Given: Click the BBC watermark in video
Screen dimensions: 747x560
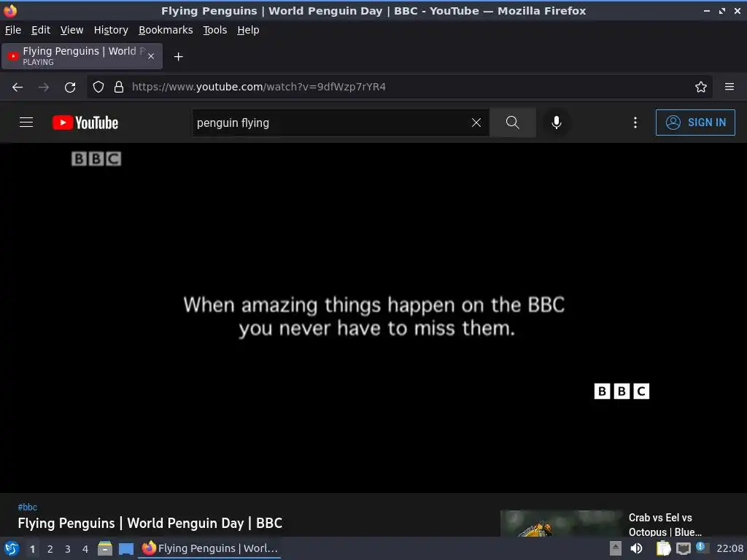Looking at the screenshot, I should pos(622,392).
